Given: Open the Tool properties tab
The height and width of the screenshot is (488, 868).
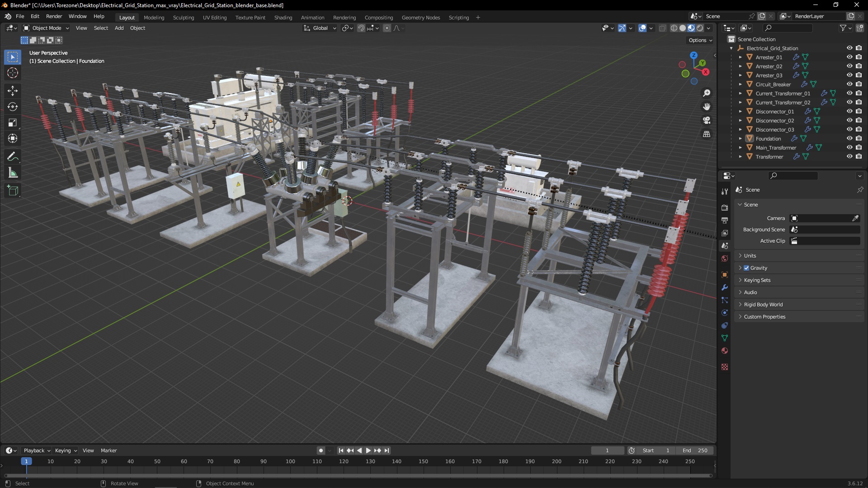Looking at the screenshot, I should (725, 192).
